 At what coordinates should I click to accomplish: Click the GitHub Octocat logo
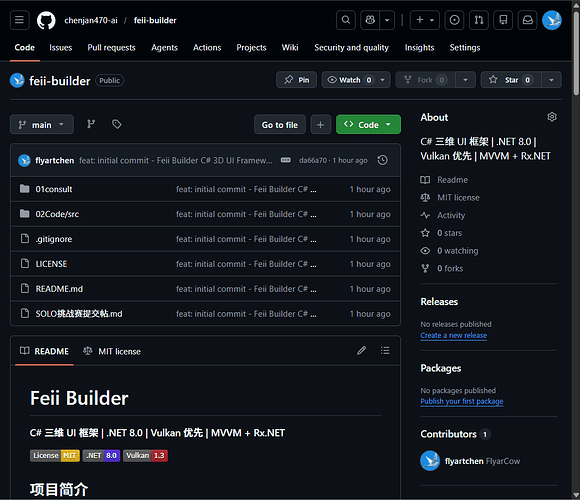click(x=46, y=20)
